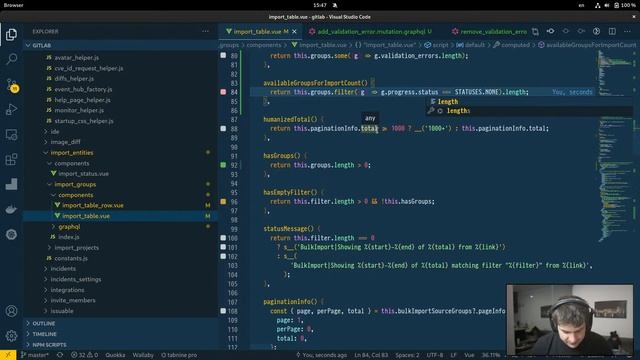The width and height of the screenshot is (640, 360).
Task: Select the 'length' autocomplete suggestion
Action: click(529, 102)
